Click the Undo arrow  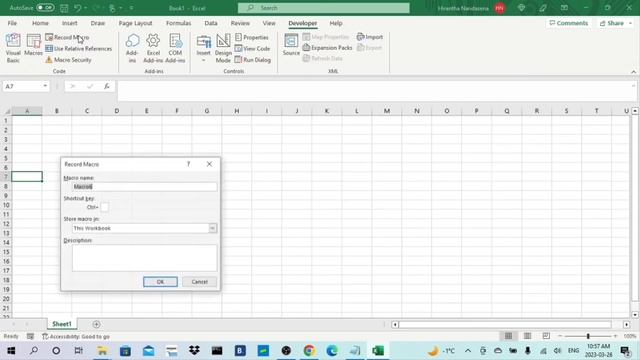[x=78, y=8]
